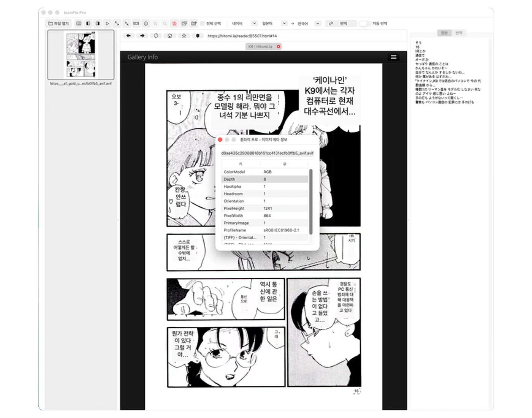Select the right-half filled panel layout icon

98,24
